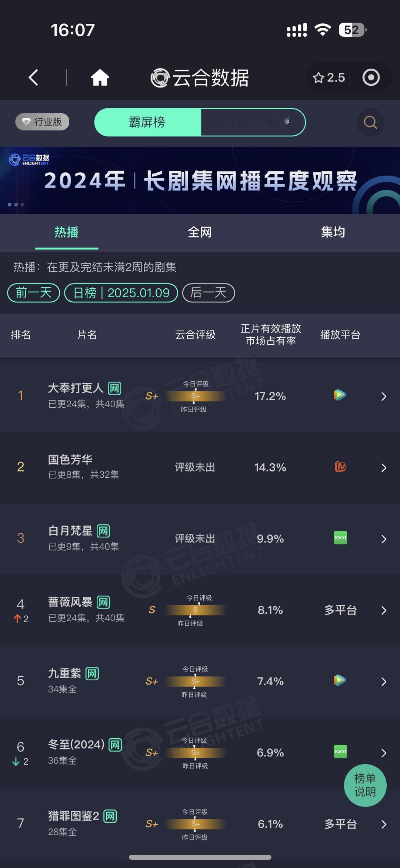This screenshot has width=400, height=868.
Task: Expand details for 大奉打更人 via its chevron
Action: [384, 396]
